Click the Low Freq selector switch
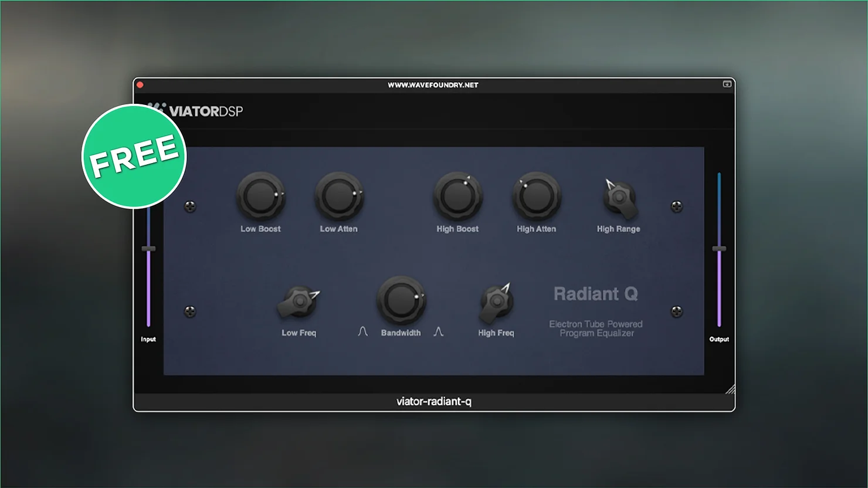The image size is (868, 488). (x=299, y=302)
